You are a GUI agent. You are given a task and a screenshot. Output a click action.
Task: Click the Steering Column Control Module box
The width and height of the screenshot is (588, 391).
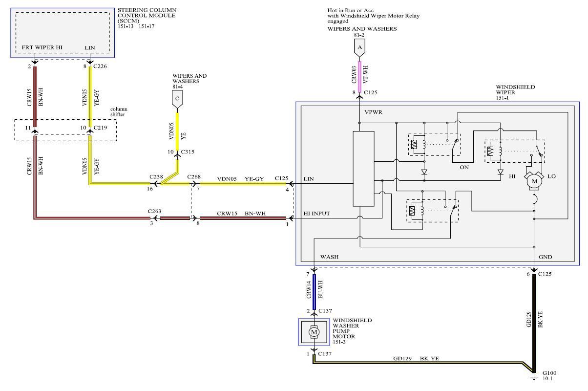pyautogui.click(x=62, y=32)
